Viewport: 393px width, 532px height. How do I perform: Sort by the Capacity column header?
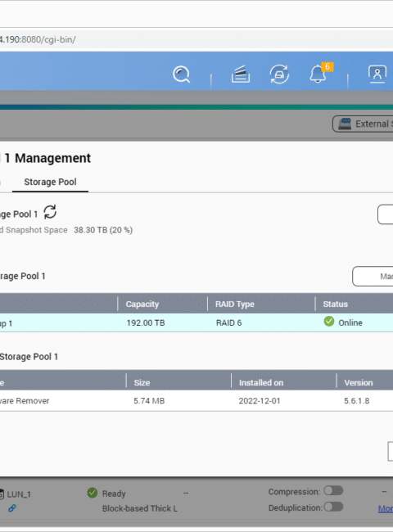[x=142, y=304]
